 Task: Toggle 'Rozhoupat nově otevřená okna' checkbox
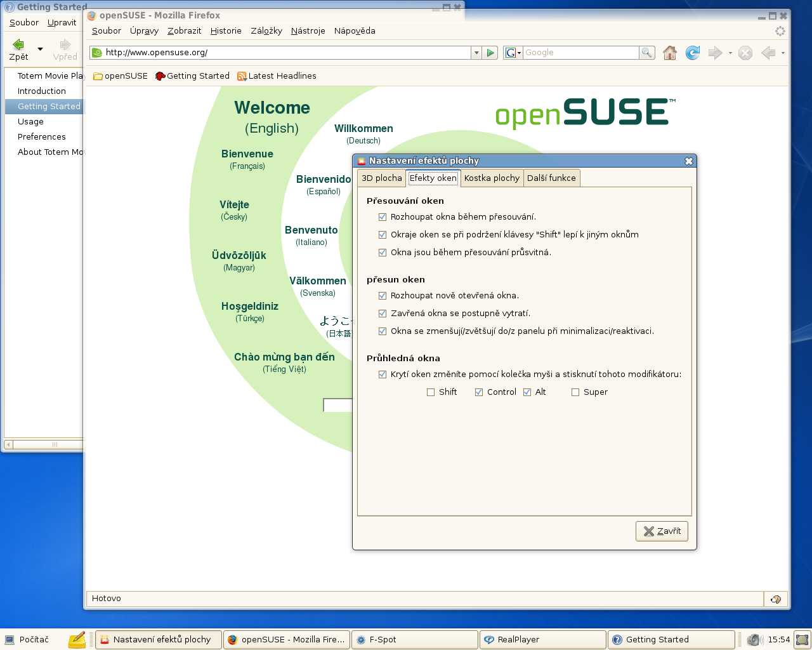click(x=383, y=296)
